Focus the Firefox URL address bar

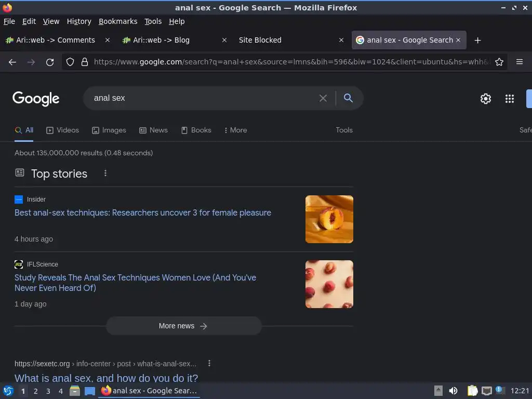(x=292, y=62)
